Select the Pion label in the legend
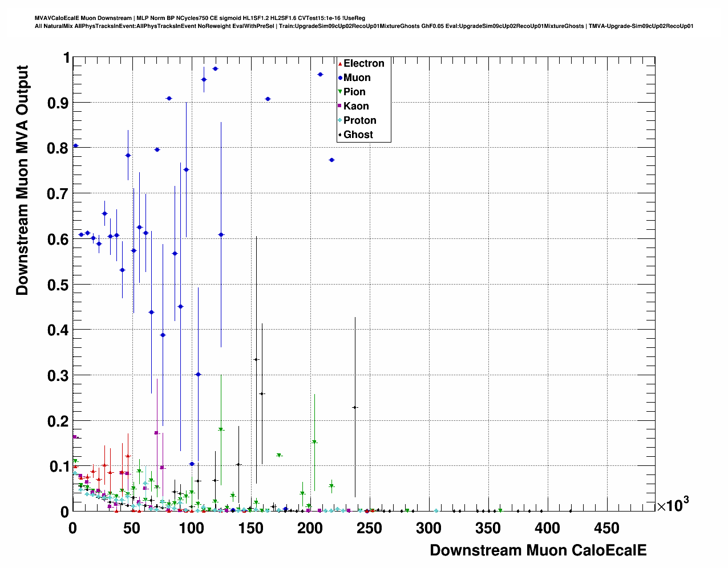The height and width of the screenshot is (568, 728). coord(354,92)
